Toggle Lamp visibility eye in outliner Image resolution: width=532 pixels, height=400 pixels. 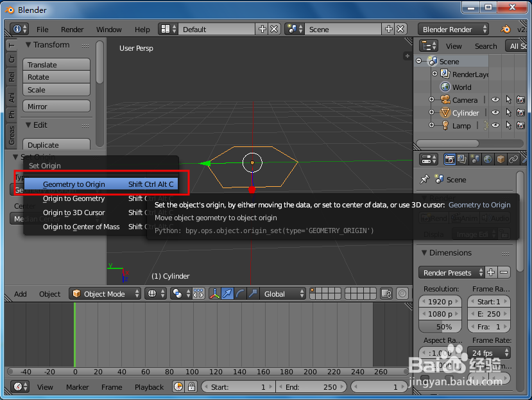(495, 125)
